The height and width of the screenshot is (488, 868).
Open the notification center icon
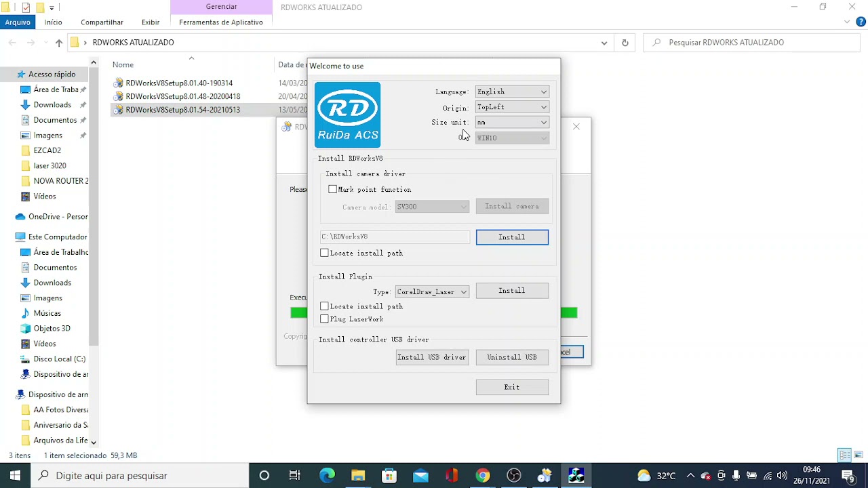click(848, 476)
